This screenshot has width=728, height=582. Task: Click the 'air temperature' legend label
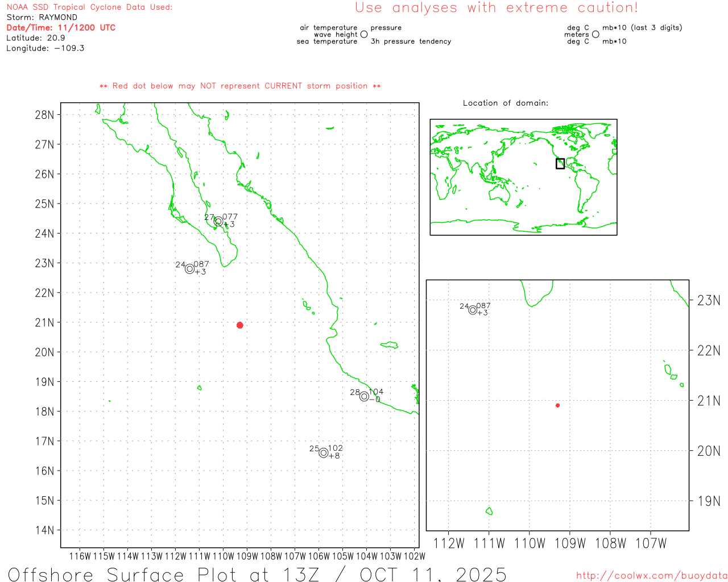(x=329, y=27)
